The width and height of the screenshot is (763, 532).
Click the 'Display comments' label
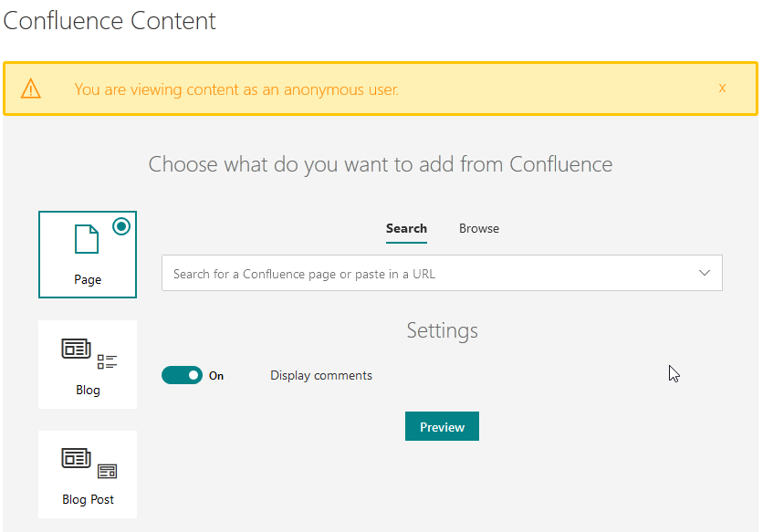click(x=321, y=376)
